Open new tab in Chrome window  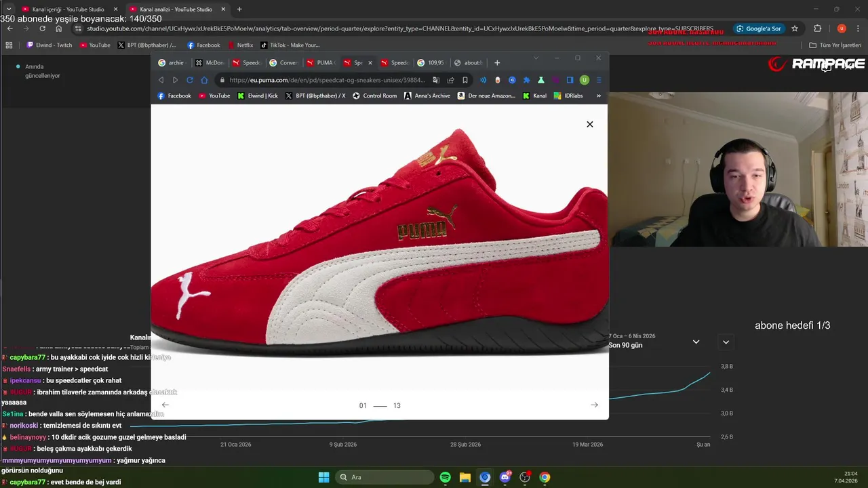tap(239, 9)
